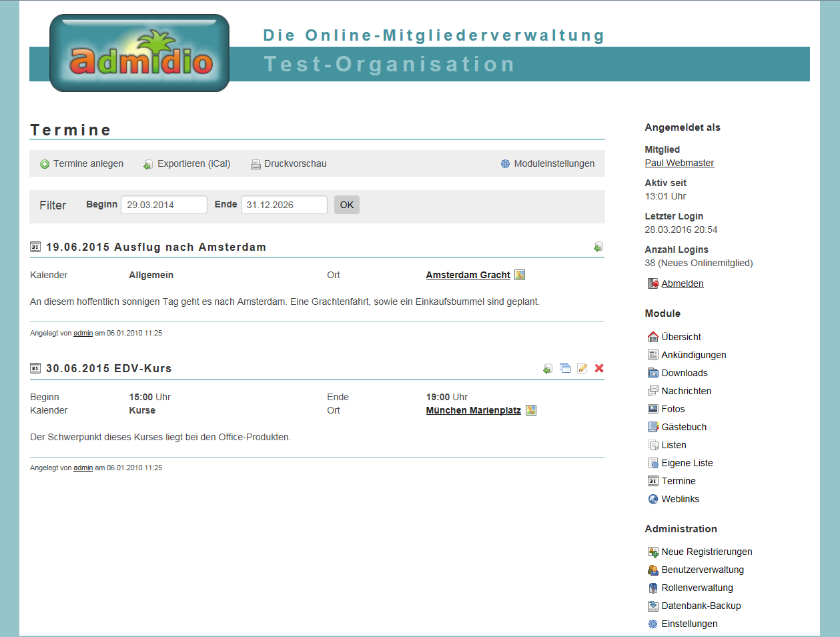Export the Amsterdam trip via iCal icon
This screenshot has width=840, height=637.
point(598,247)
